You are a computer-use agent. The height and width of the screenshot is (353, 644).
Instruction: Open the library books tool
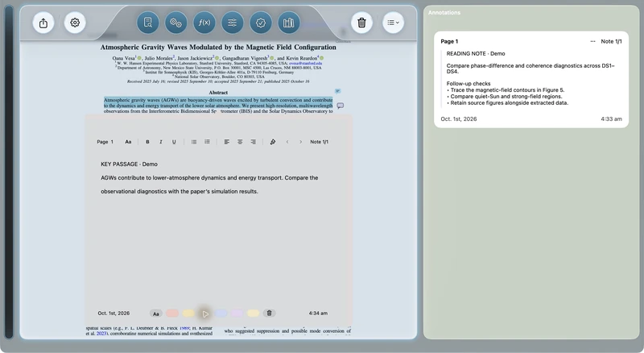click(x=289, y=23)
